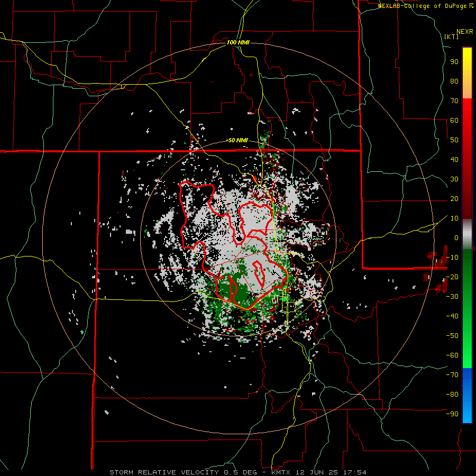476x476 pixels.
Task: Click the -60 value on velocity scale
Action: [452, 355]
